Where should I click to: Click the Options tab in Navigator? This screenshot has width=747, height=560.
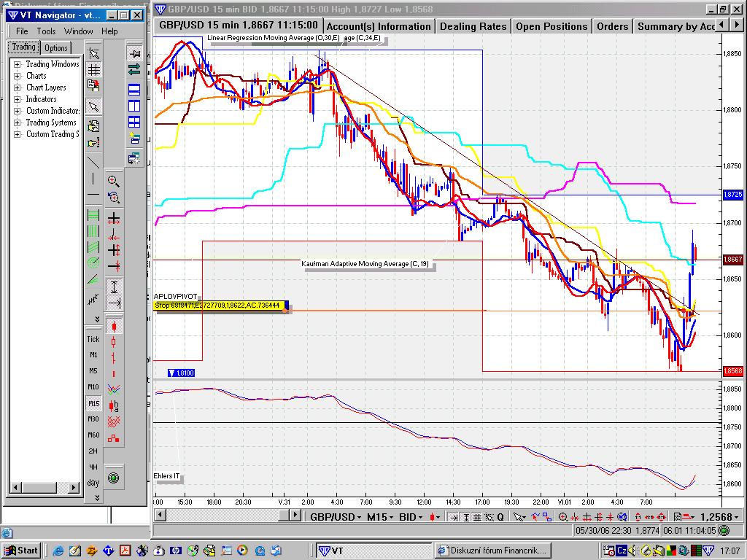pos(56,48)
